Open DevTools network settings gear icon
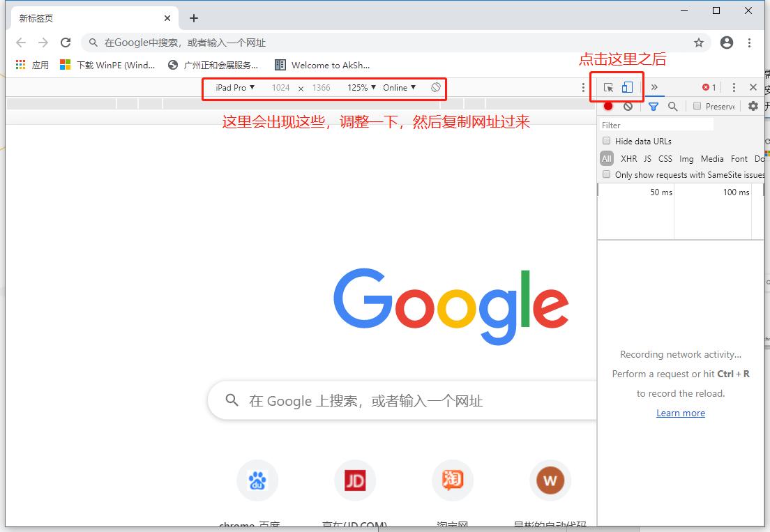The width and height of the screenshot is (770, 532). (754, 107)
